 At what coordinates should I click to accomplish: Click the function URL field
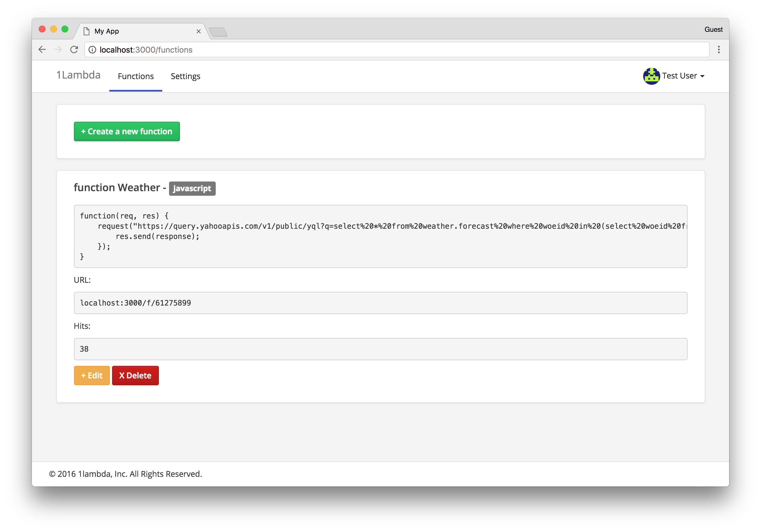pyautogui.click(x=380, y=303)
